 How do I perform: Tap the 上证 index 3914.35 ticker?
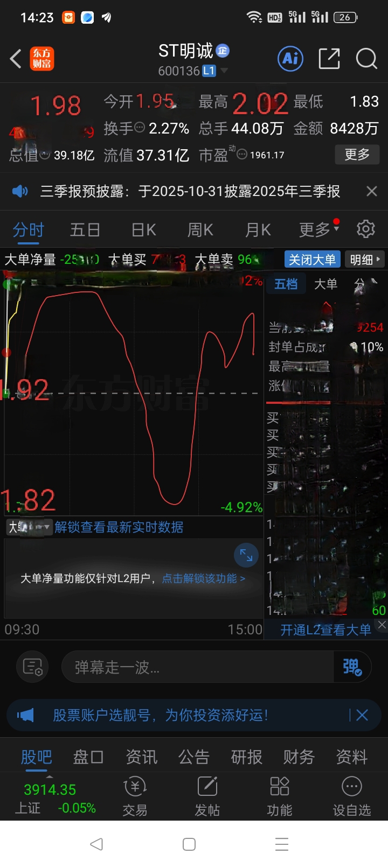point(55,799)
